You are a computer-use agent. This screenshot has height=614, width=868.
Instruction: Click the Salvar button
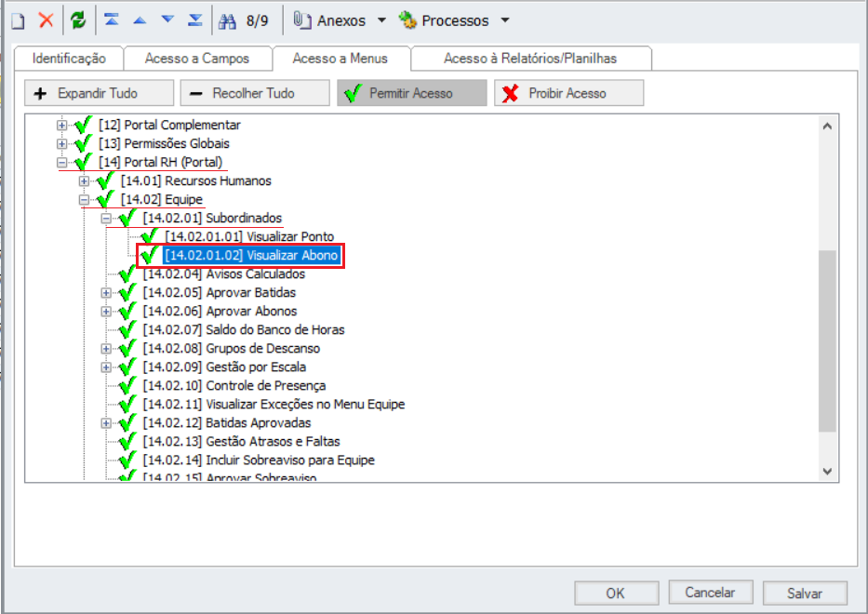(805, 593)
